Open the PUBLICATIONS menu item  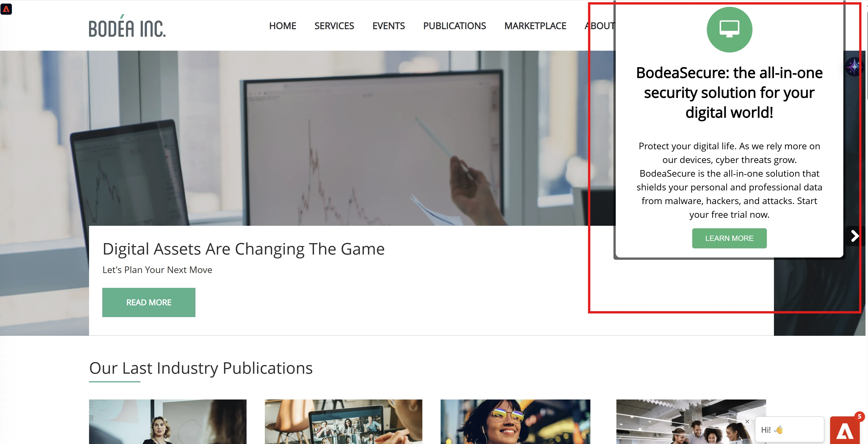pyautogui.click(x=454, y=26)
